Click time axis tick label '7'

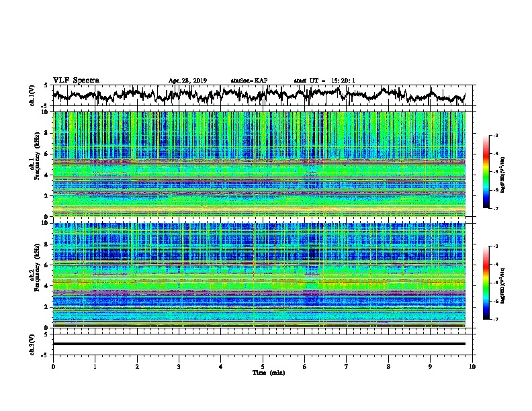tap(347, 367)
